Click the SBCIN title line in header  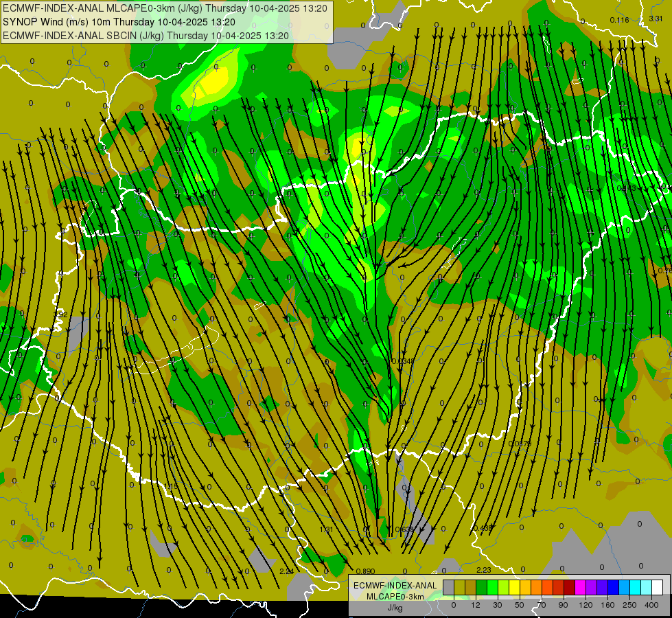point(146,36)
